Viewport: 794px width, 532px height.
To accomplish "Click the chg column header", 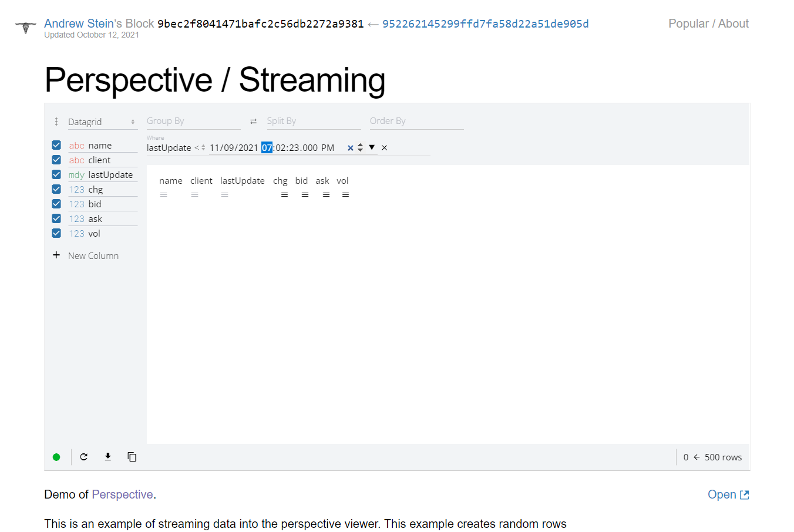I will (280, 181).
